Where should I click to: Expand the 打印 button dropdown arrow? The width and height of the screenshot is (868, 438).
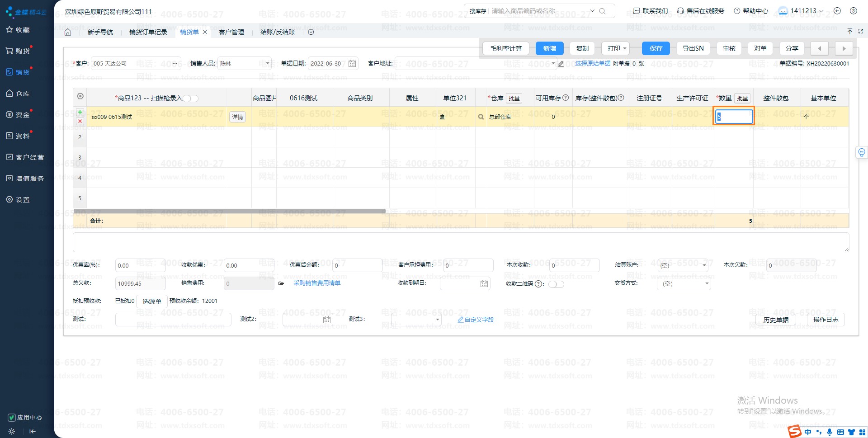tap(625, 48)
